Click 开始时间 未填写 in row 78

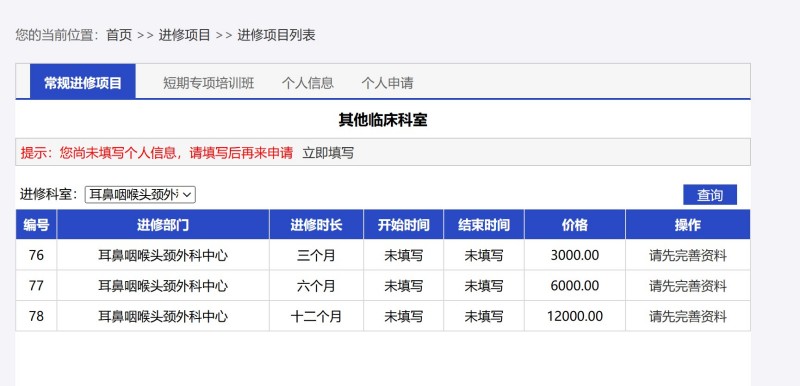tap(404, 316)
